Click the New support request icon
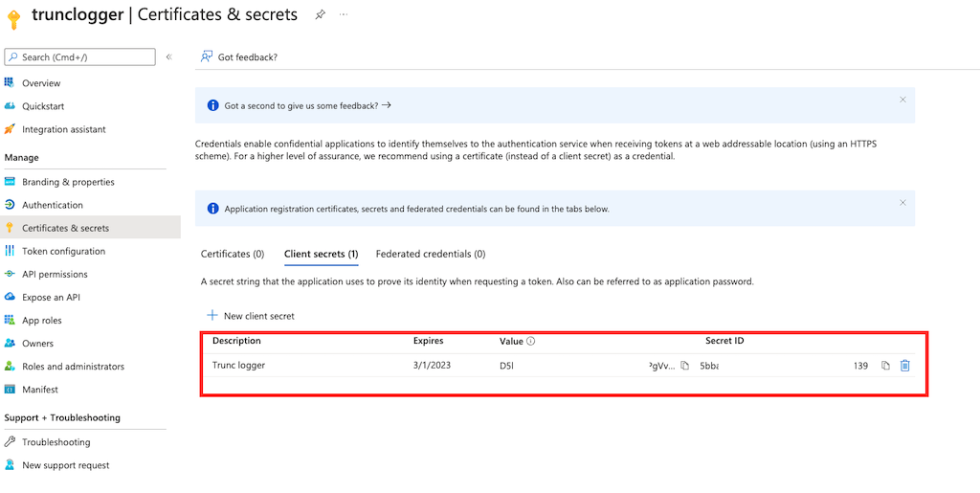Image resolution: width=980 pixels, height=493 pixels. [x=10, y=465]
